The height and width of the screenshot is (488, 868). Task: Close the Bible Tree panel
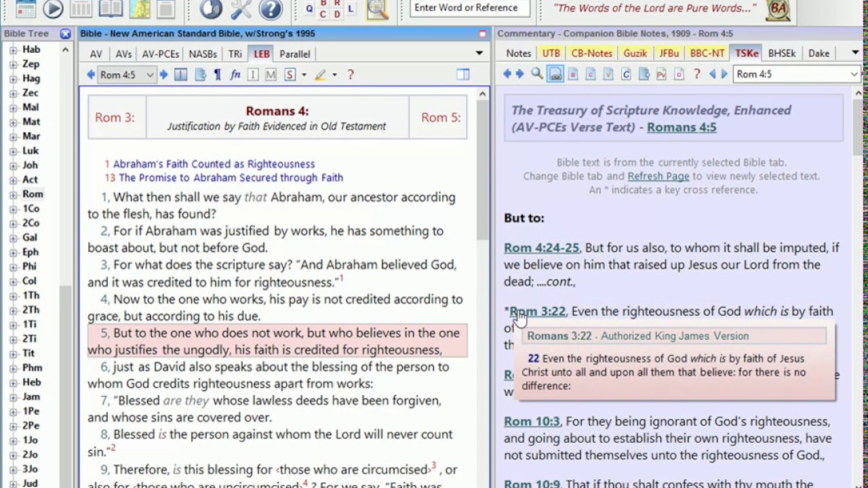65,33
